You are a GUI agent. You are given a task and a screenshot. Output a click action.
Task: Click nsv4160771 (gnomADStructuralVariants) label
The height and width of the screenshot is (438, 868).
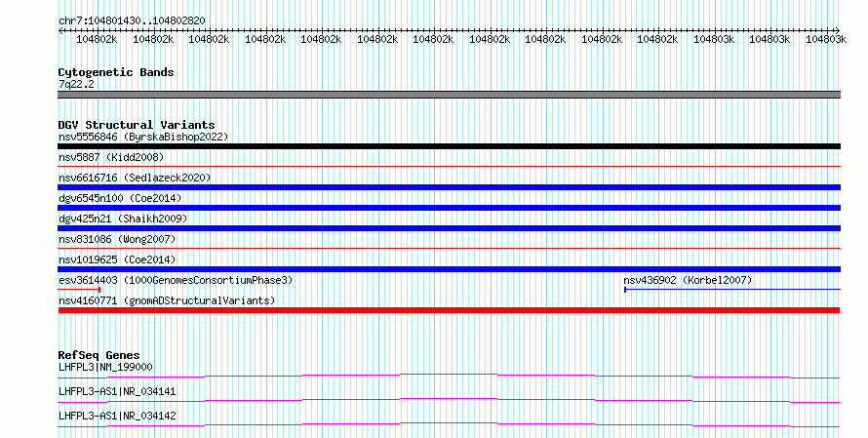[167, 300]
